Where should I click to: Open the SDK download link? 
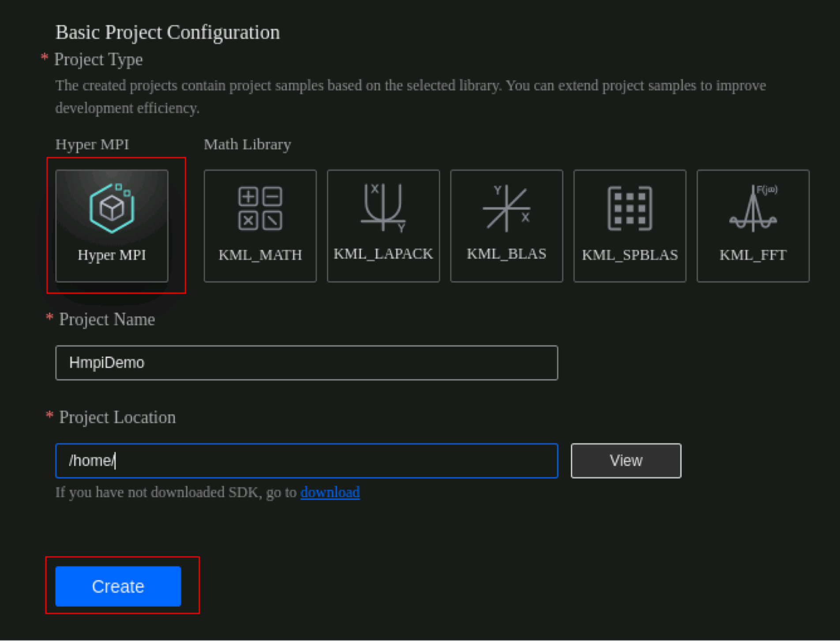(330, 492)
